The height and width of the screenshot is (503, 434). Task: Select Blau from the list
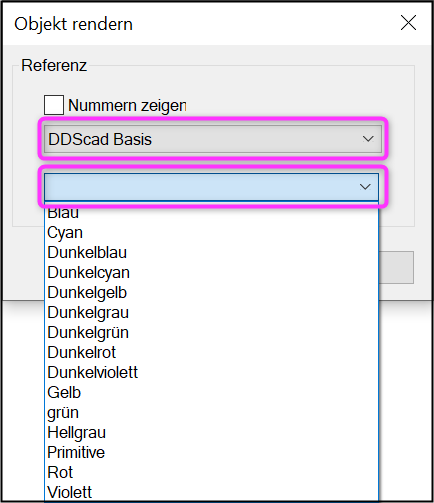pyautogui.click(x=212, y=213)
